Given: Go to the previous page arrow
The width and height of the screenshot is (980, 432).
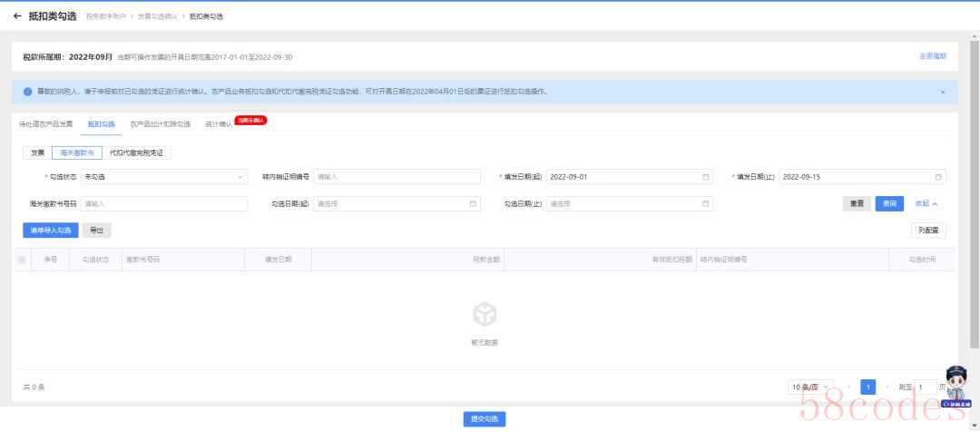Looking at the screenshot, I should (849, 387).
